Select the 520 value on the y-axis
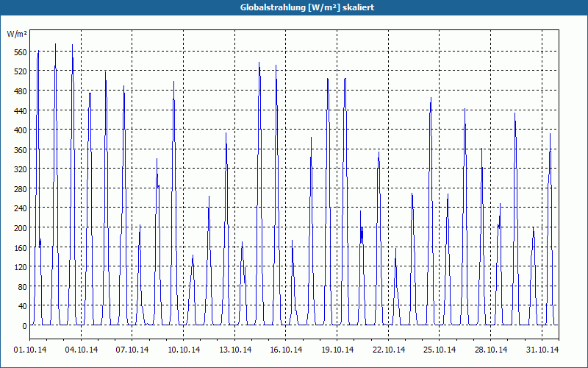Screen dimensions: 588x368 [21, 71]
